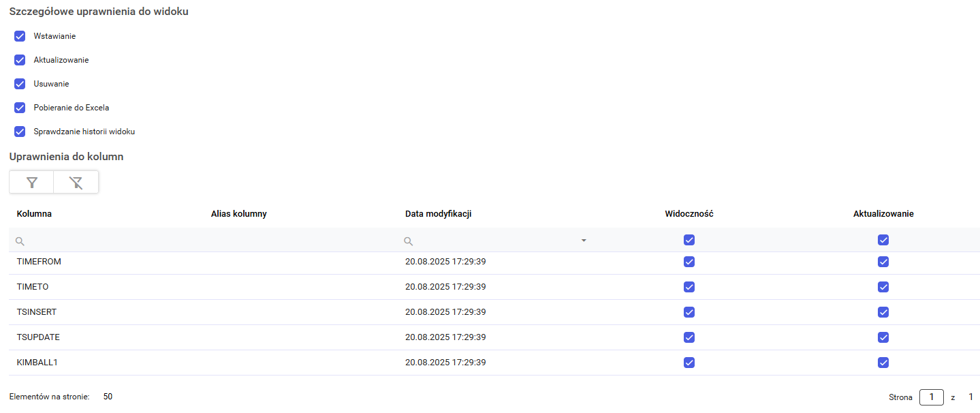This screenshot has height=413, width=980.
Task: Sort by Data modyfikacji header
Action: pos(439,214)
